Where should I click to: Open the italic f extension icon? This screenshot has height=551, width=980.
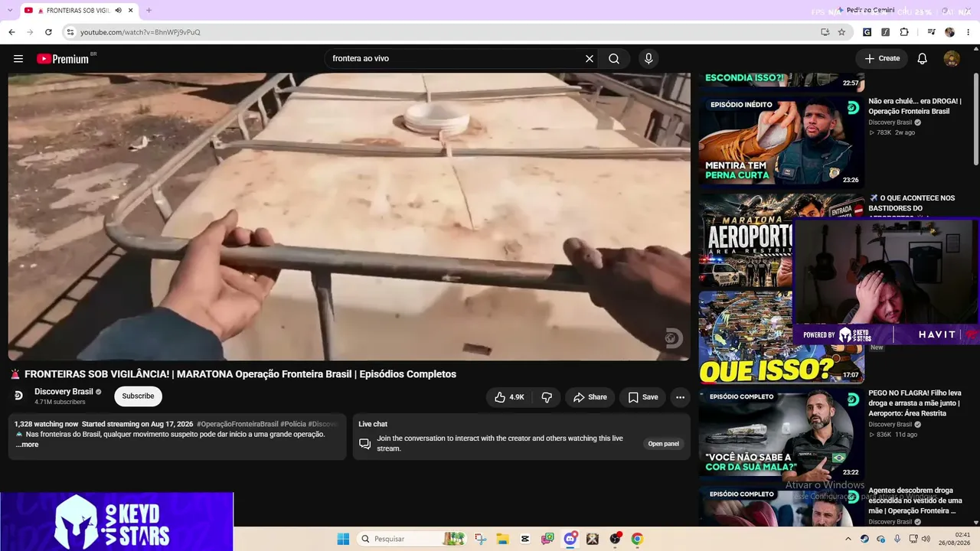click(885, 32)
